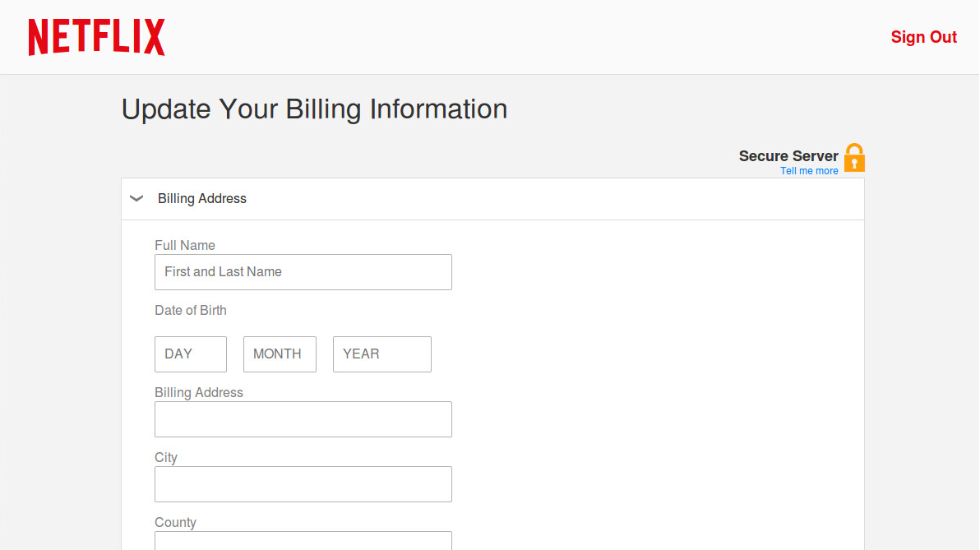The width and height of the screenshot is (980, 550).
Task: Select the YEAR date of birth field
Action: coord(381,354)
